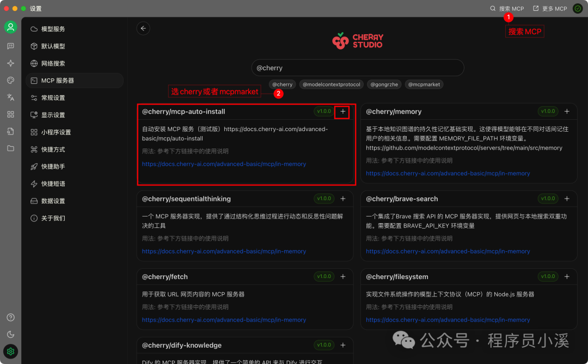Click the @cherry/filesystem title

[397, 276]
